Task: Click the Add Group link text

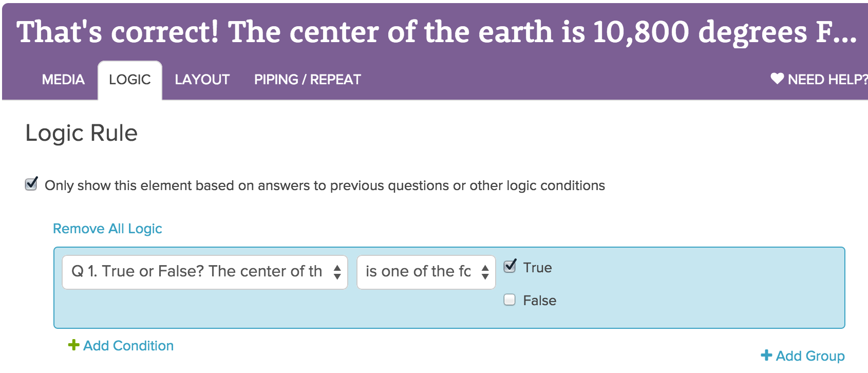Action: tap(810, 356)
